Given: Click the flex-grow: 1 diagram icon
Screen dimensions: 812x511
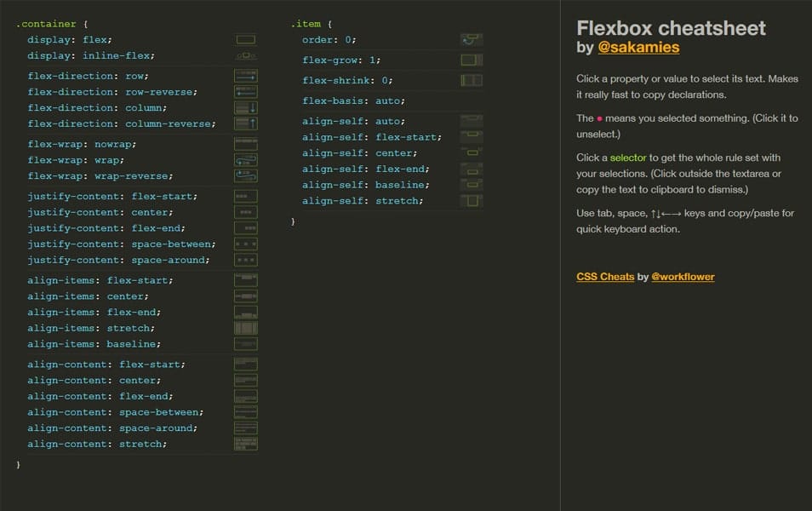Looking at the screenshot, I should click(x=472, y=59).
